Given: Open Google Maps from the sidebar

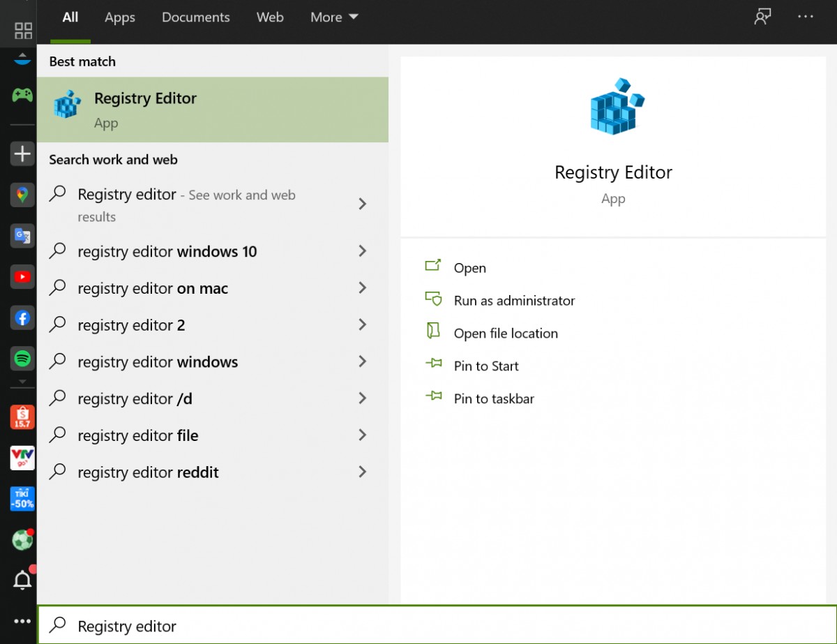Looking at the screenshot, I should tap(22, 195).
